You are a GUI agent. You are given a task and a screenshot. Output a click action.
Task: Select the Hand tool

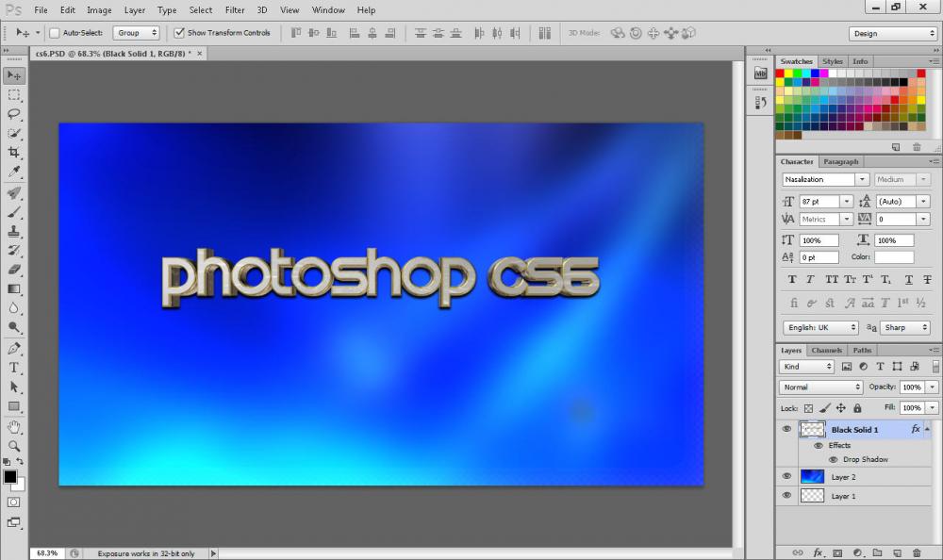point(14,427)
